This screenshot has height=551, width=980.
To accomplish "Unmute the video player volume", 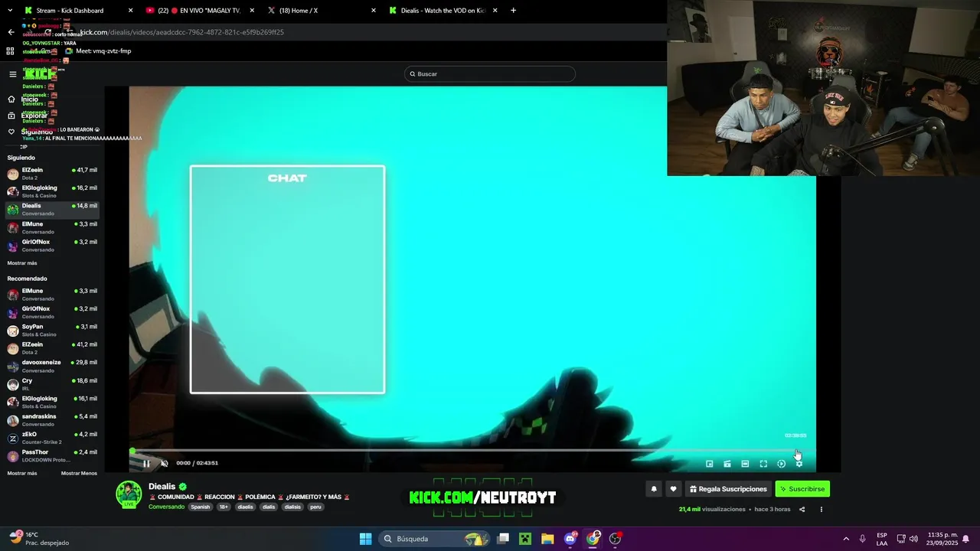I will click(x=164, y=463).
